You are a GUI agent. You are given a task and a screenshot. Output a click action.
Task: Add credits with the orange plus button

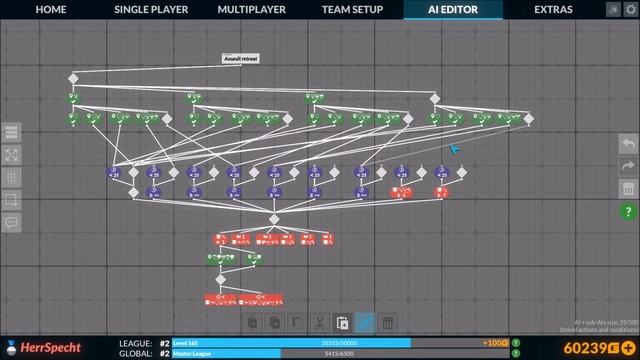(629, 348)
